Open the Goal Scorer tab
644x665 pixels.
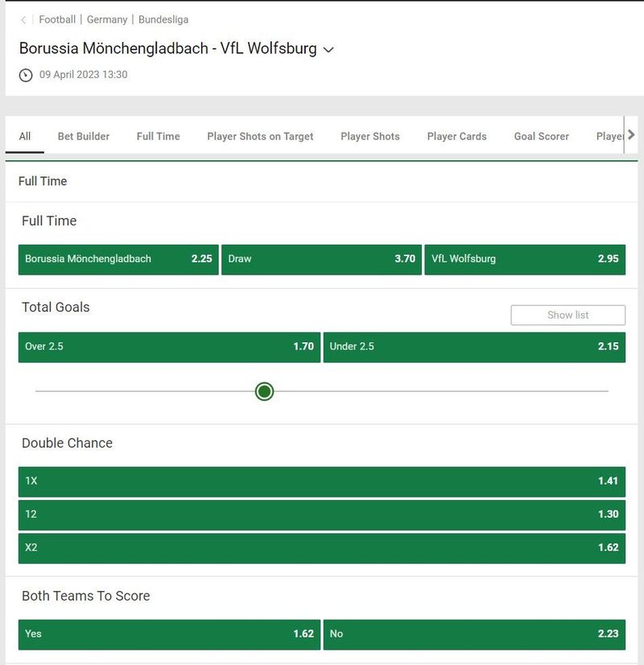(542, 136)
